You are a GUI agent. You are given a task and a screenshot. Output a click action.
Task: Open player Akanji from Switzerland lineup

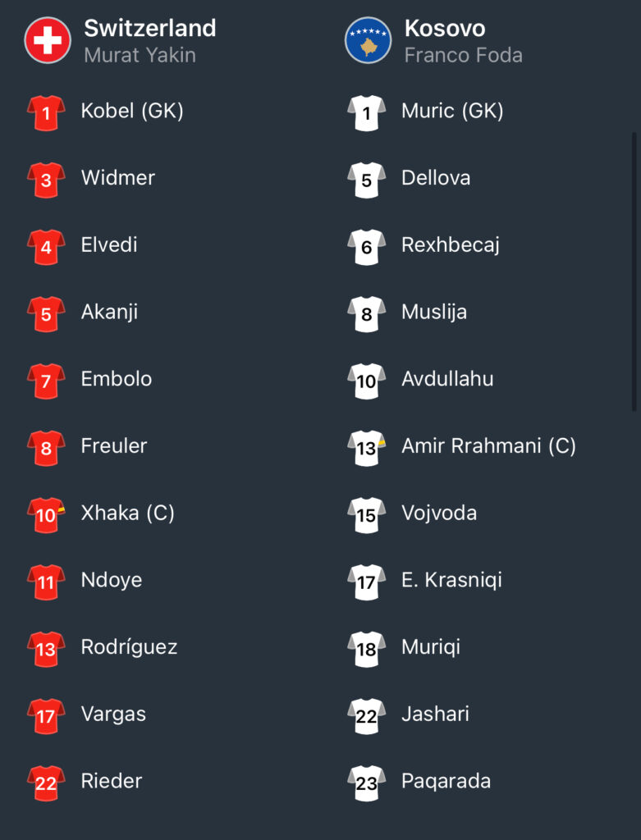[x=109, y=312]
